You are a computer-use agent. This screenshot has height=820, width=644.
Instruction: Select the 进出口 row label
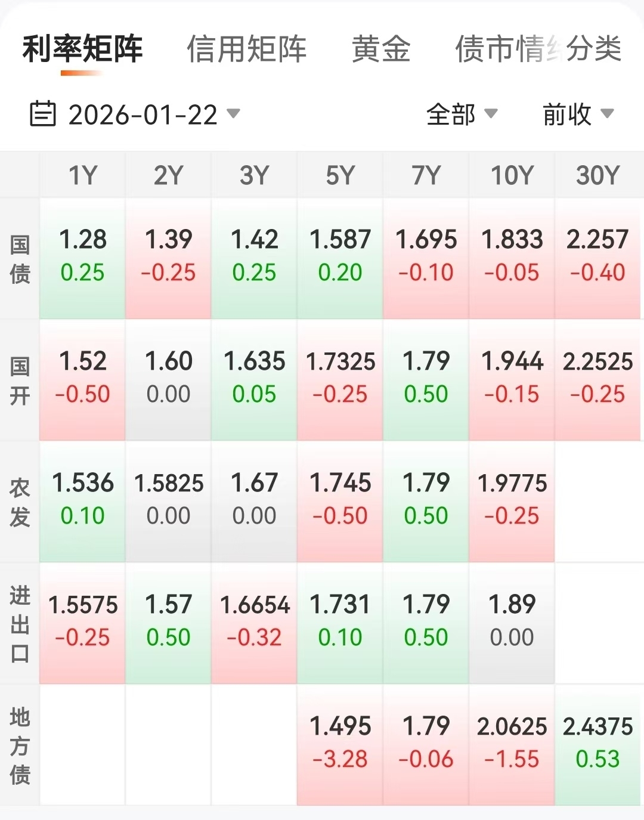[20, 624]
